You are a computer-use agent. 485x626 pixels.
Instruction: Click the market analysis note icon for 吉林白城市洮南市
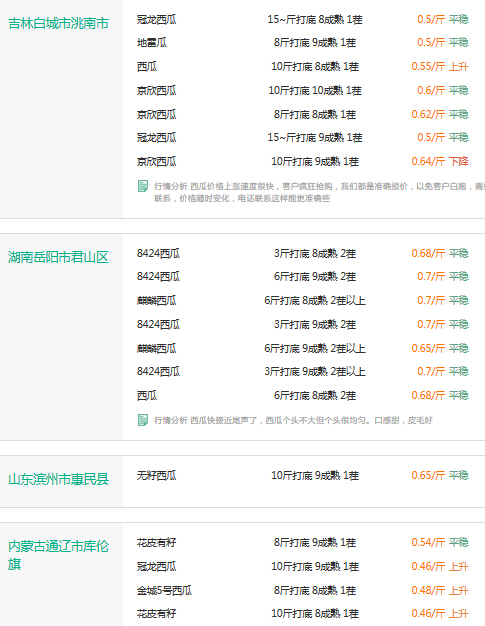point(143,186)
